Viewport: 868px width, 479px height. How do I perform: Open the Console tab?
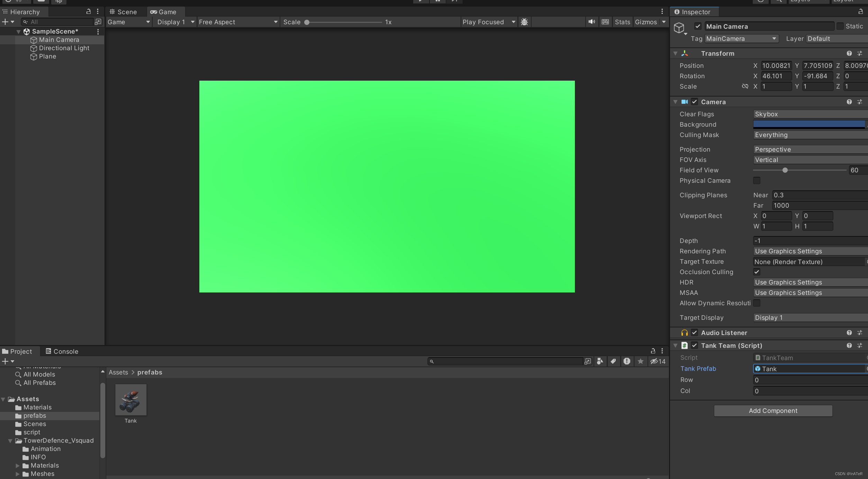[62, 351]
